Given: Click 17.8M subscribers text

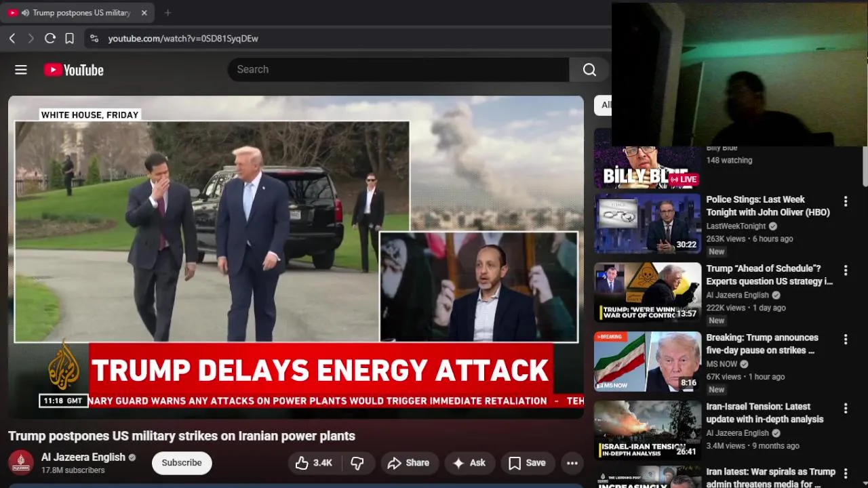Looking at the screenshot, I should pos(73,470).
